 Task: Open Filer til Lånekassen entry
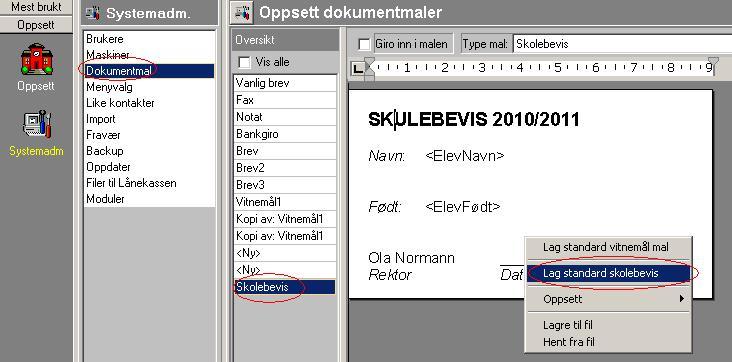click(149, 183)
